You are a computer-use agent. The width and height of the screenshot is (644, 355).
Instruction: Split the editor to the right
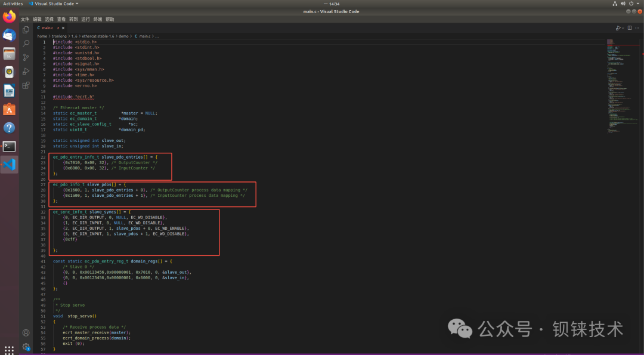(x=629, y=28)
